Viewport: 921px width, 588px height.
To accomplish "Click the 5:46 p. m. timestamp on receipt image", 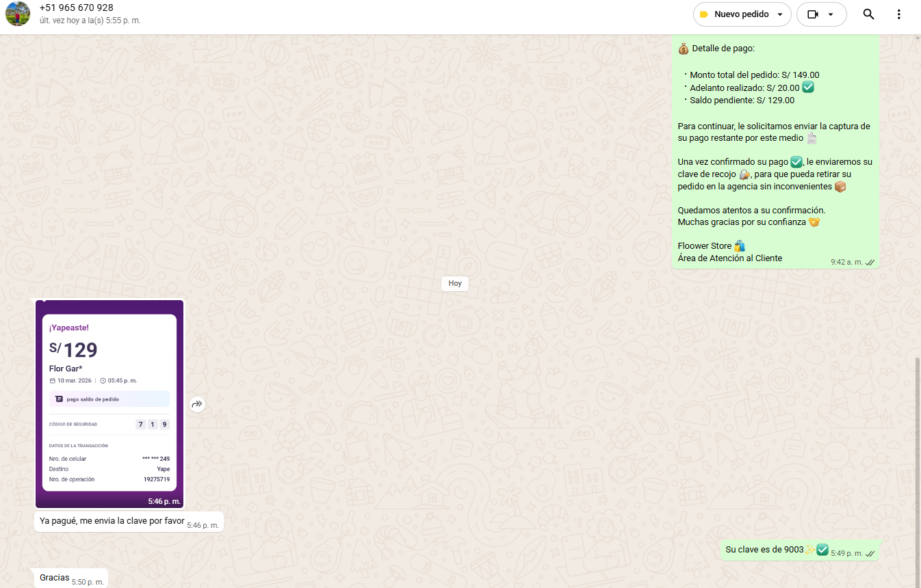I will [x=164, y=501].
